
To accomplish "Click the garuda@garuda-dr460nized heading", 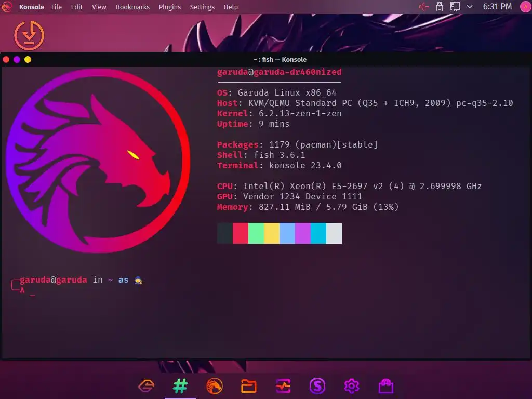I will pyautogui.click(x=279, y=72).
